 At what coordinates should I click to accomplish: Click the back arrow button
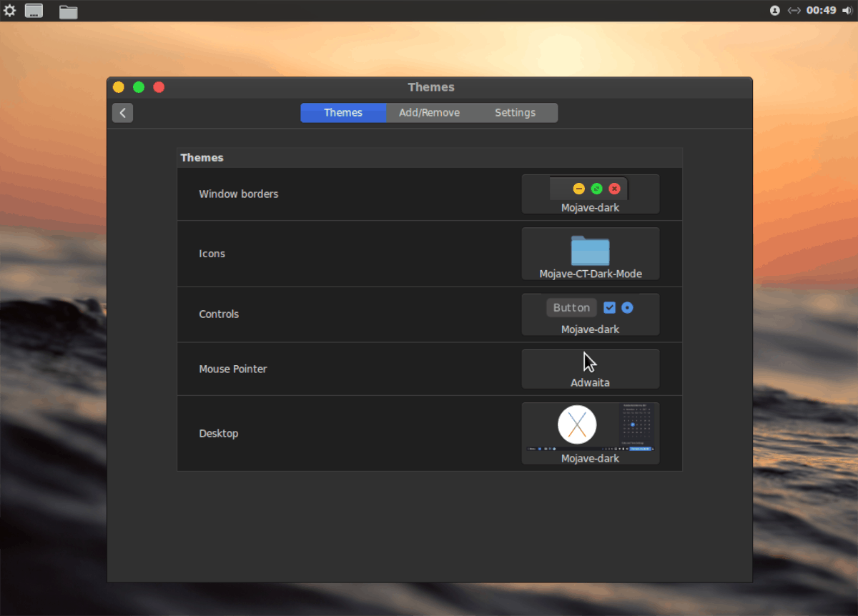[122, 112]
